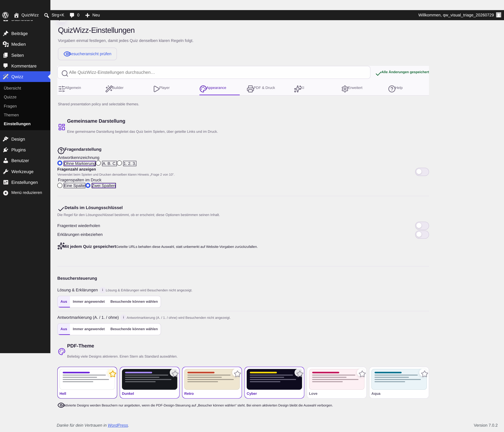The height and width of the screenshot is (432, 504).
Task: Click the WordPress logo icon
Action: (x=5, y=15)
